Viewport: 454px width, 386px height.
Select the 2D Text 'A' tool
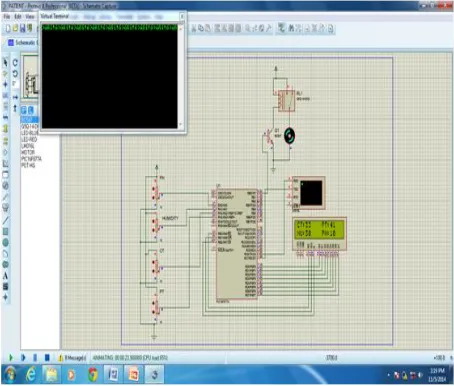pyautogui.click(x=5, y=276)
